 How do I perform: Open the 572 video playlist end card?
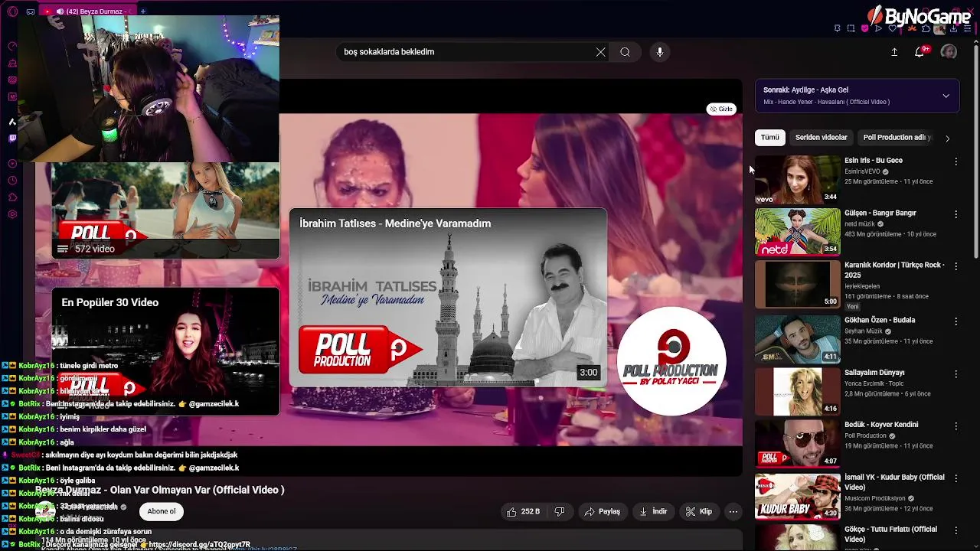(165, 210)
